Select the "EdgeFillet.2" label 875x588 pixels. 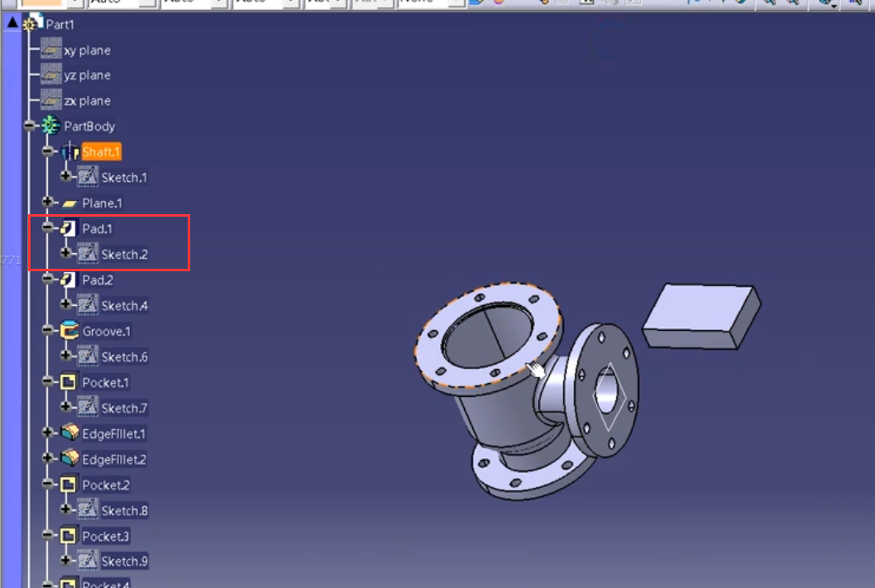coord(114,460)
